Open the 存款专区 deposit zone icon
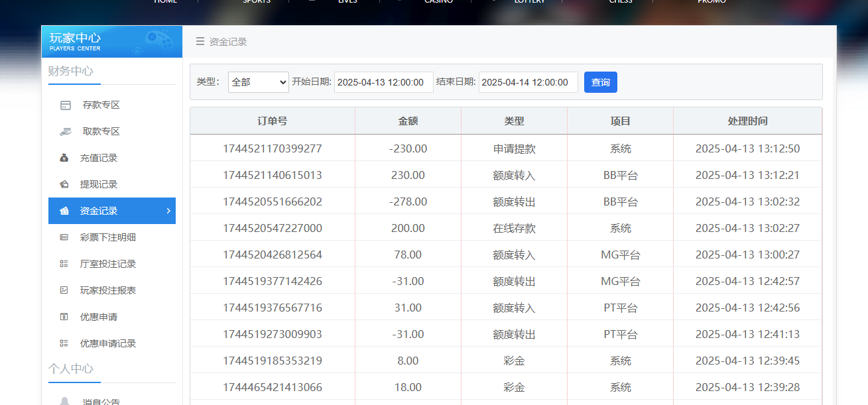The image size is (868, 405). 64,105
